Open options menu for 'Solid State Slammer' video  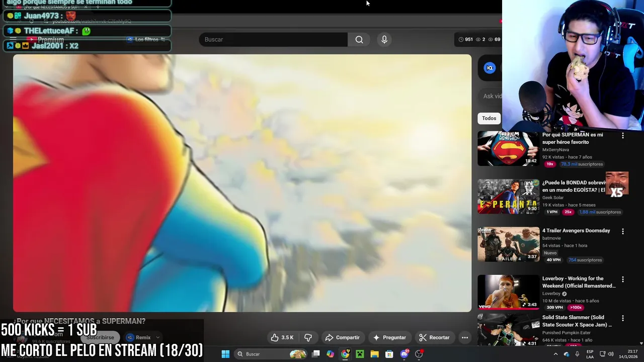[x=623, y=318]
